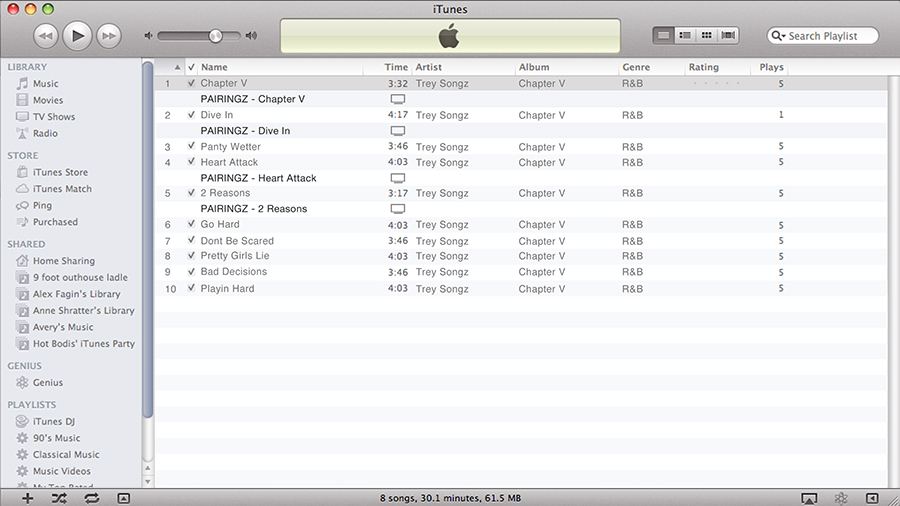Uncheck the 2 Reasons checkbox
This screenshot has width=900, height=506.
(191, 193)
